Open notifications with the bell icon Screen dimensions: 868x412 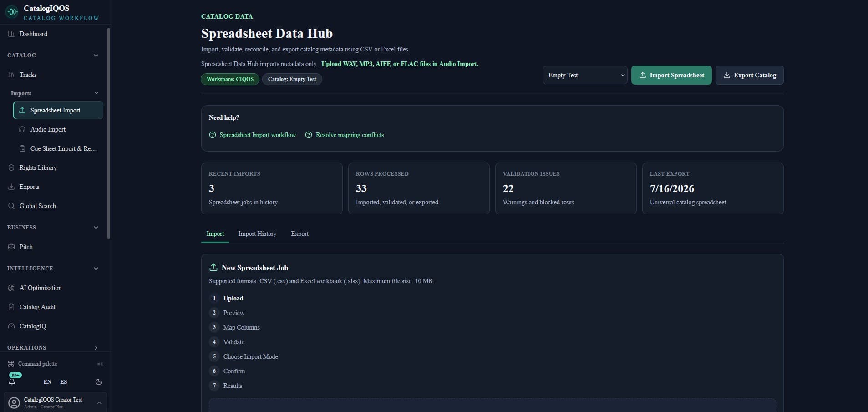pyautogui.click(x=12, y=382)
